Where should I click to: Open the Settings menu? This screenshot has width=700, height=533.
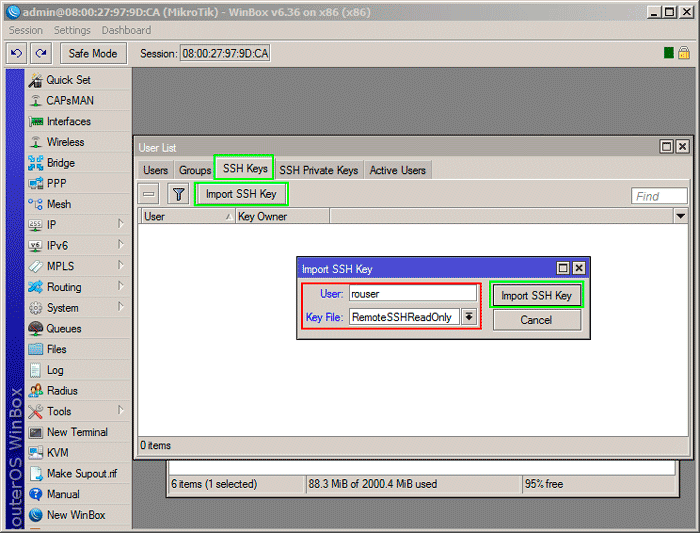(72, 31)
